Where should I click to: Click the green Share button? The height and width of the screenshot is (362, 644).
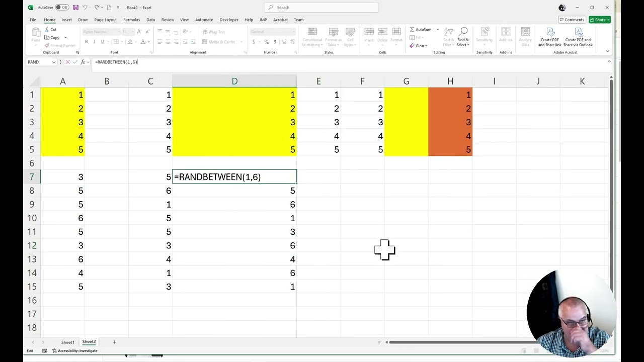pyautogui.click(x=599, y=20)
